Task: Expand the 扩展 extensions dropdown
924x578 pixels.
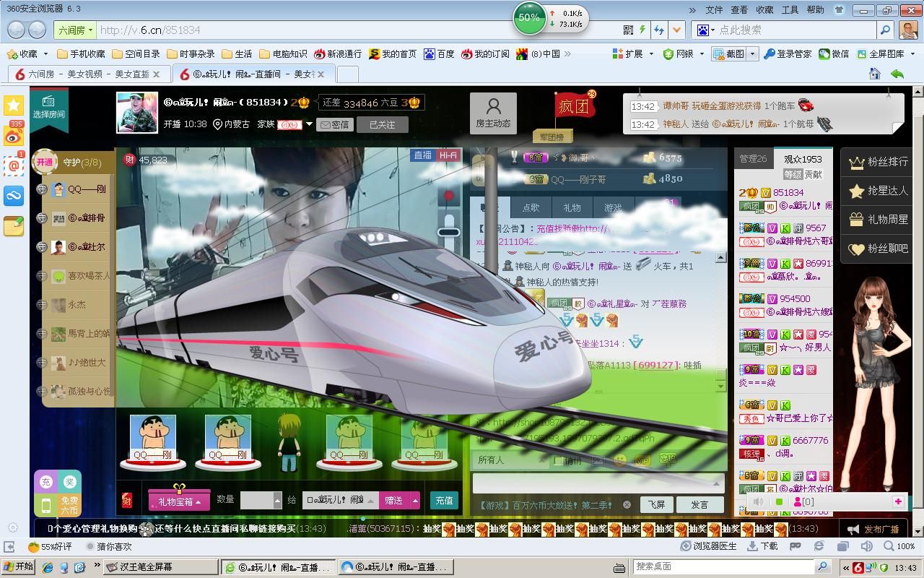Action: 651,54
